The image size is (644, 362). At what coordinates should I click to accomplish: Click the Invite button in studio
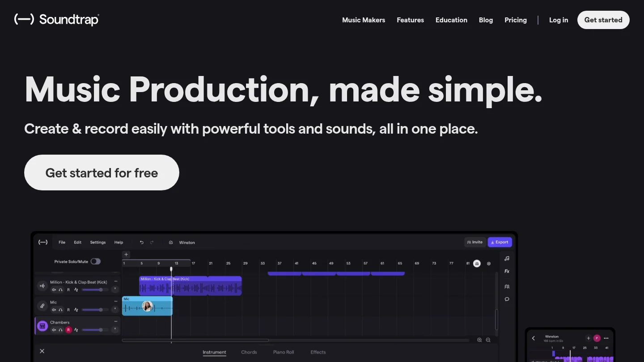475,242
